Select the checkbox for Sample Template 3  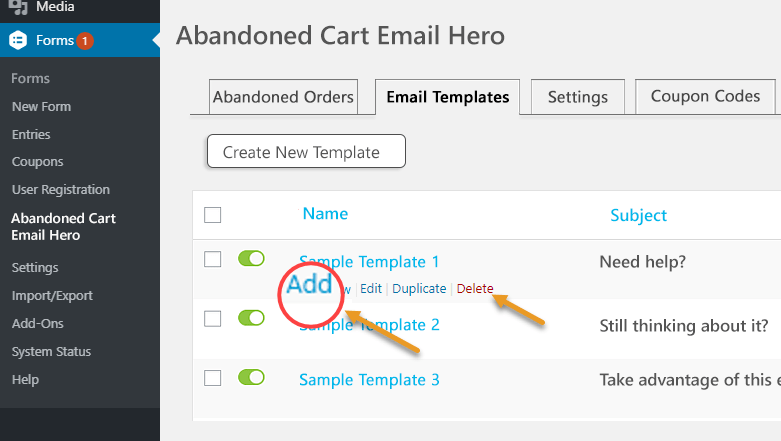click(x=213, y=378)
